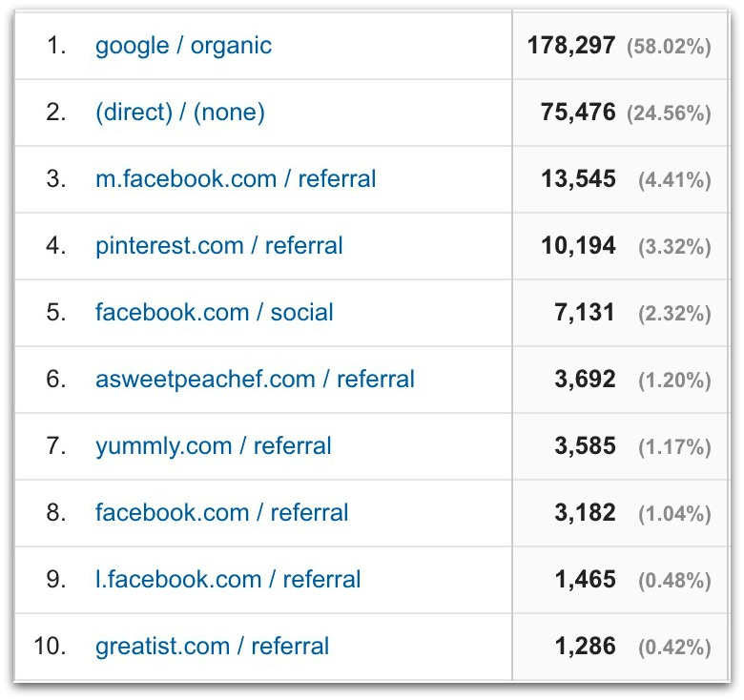Click the 3,585 sessions cell
The width and height of the screenshot is (744, 700).
point(584,446)
